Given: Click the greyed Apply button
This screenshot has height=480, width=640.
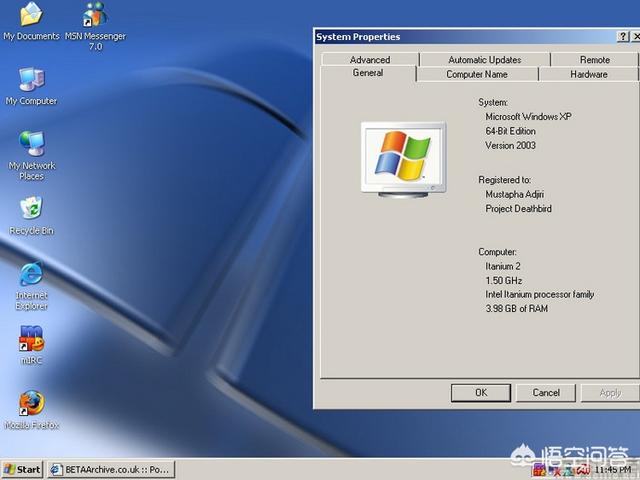Looking at the screenshot, I should pos(610,393).
